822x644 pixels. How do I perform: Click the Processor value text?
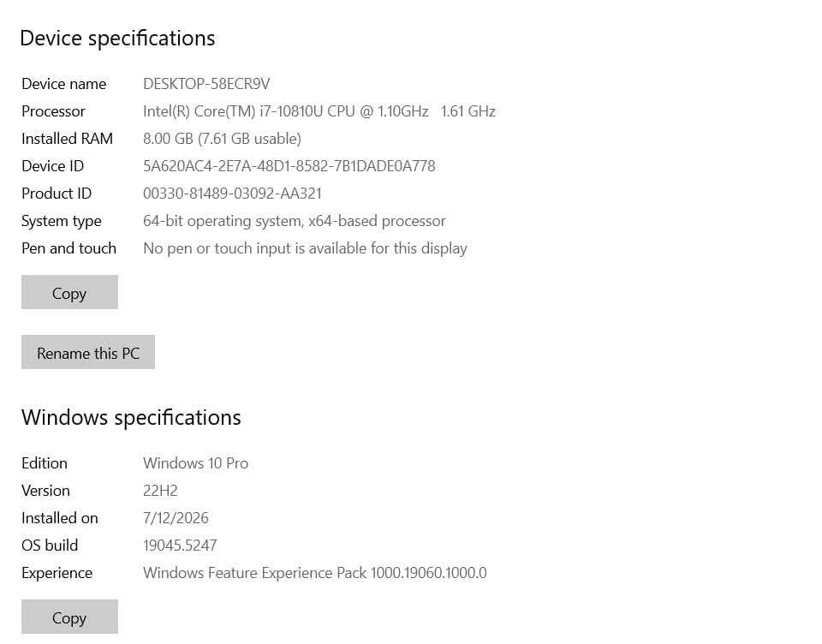pyautogui.click(x=319, y=111)
